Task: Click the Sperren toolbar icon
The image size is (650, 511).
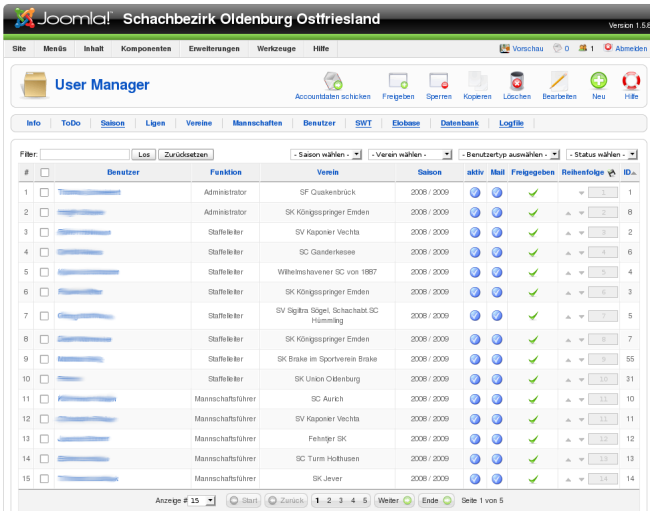Action: click(438, 82)
